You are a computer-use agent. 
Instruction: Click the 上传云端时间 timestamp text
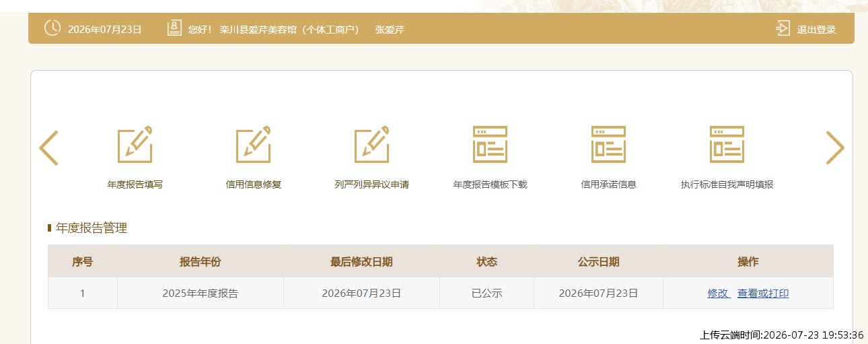(781, 335)
